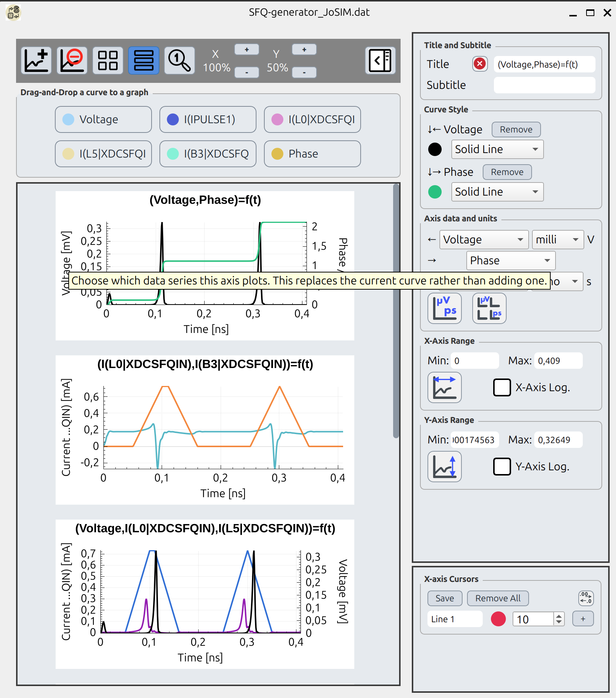Click the Voltage direction arrow icon
The width and height of the screenshot is (616, 698).
coord(435,130)
